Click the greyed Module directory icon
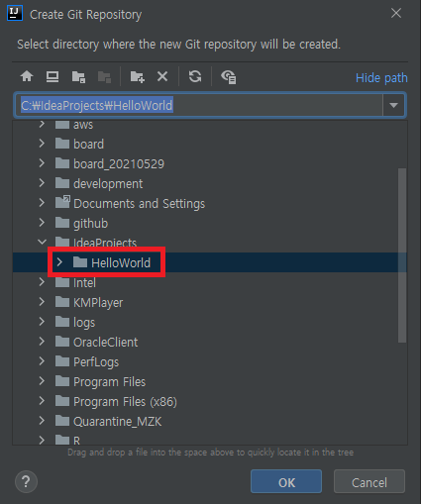The height and width of the screenshot is (504, 421). pos(104,76)
